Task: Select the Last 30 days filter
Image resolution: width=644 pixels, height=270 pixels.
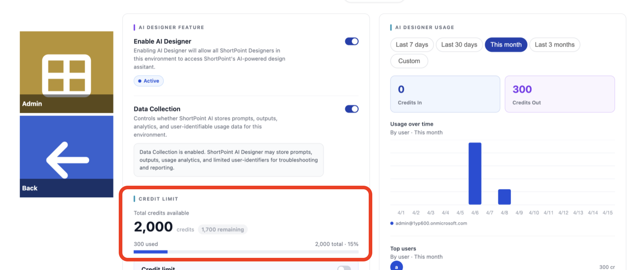Action: pyautogui.click(x=459, y=45)
